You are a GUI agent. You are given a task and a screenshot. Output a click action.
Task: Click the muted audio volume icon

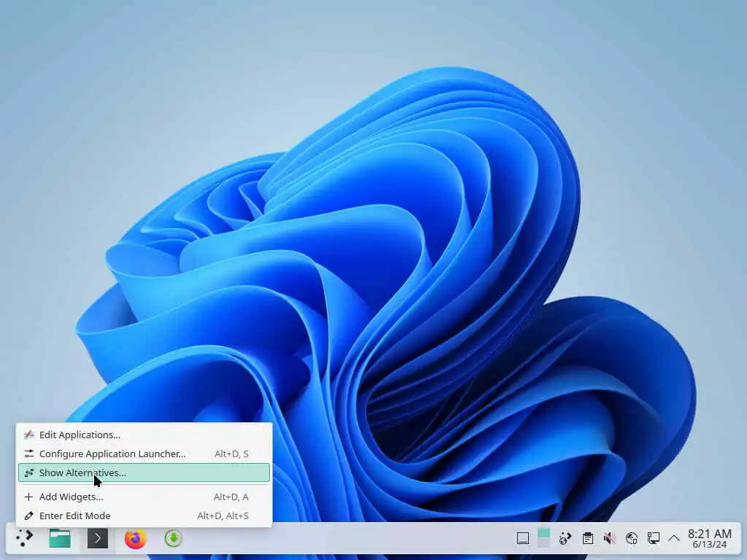point(609,539)
